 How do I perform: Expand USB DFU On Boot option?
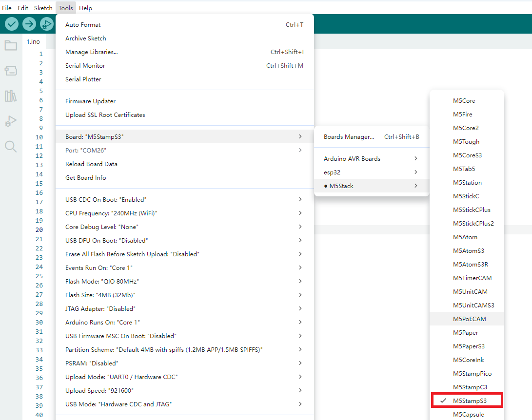185,240
